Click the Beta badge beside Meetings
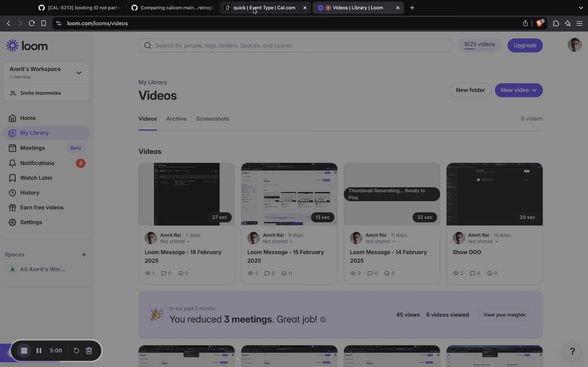Image resolution: width=588 pixels, height=367 pixels. [76, 148]
